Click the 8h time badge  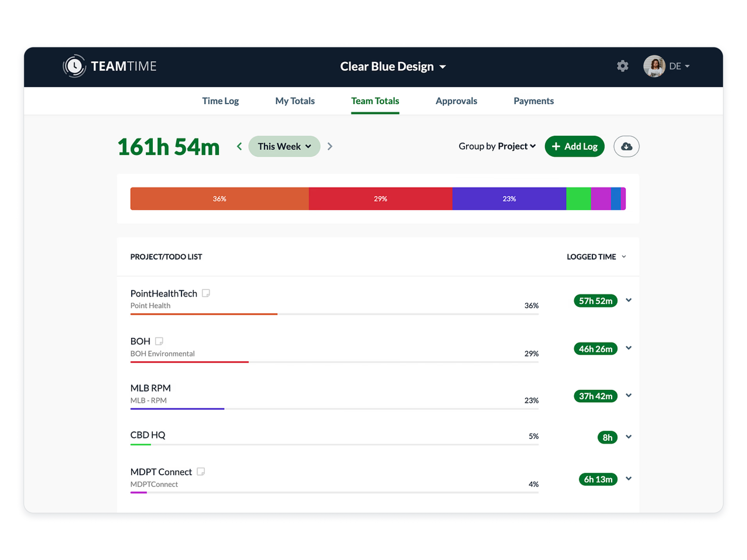(607, 438)
